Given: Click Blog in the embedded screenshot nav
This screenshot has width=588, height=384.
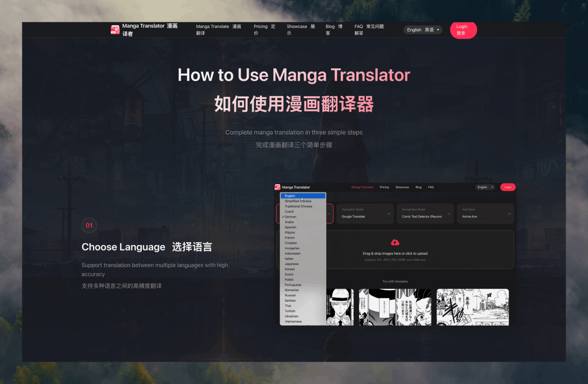Looking at the screenshot, I should [419, 187].
